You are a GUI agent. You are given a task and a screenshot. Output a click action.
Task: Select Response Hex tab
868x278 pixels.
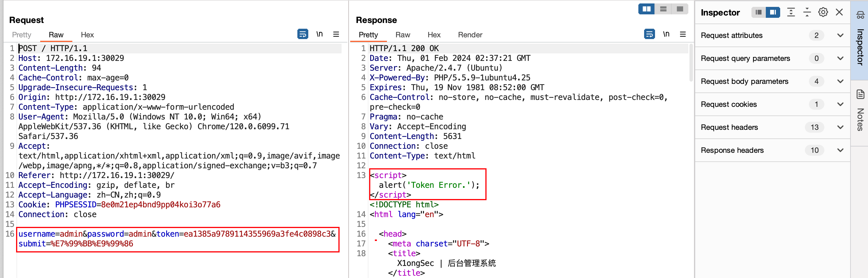coord(434,35)
